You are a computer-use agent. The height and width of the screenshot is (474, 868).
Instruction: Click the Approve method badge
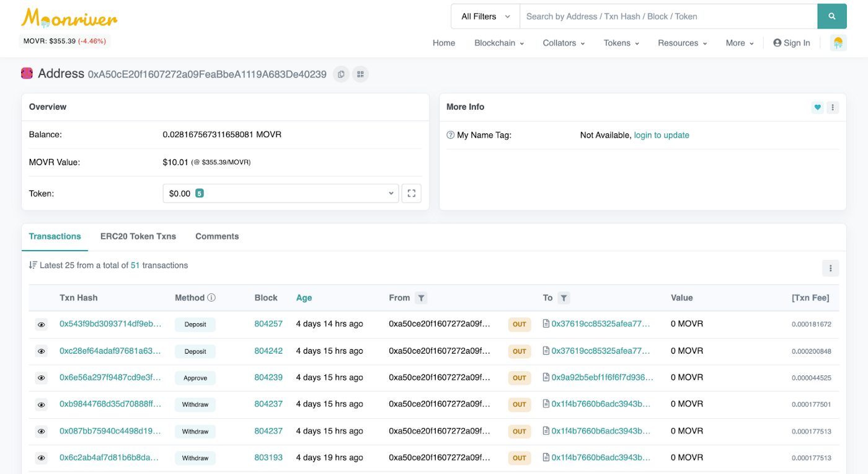195,378
